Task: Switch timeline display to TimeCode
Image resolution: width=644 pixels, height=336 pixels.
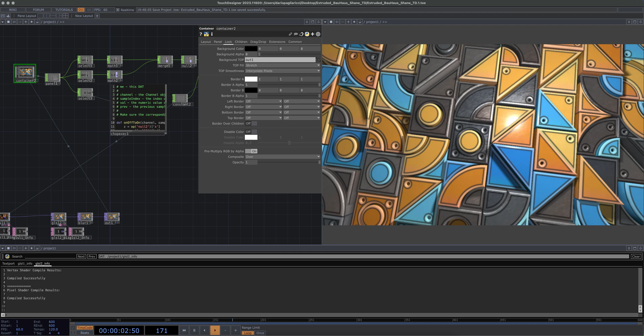Action: click(85, 328)
